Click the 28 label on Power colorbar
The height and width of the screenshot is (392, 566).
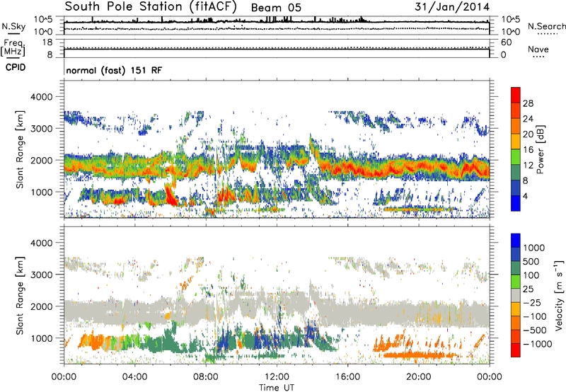528,103
